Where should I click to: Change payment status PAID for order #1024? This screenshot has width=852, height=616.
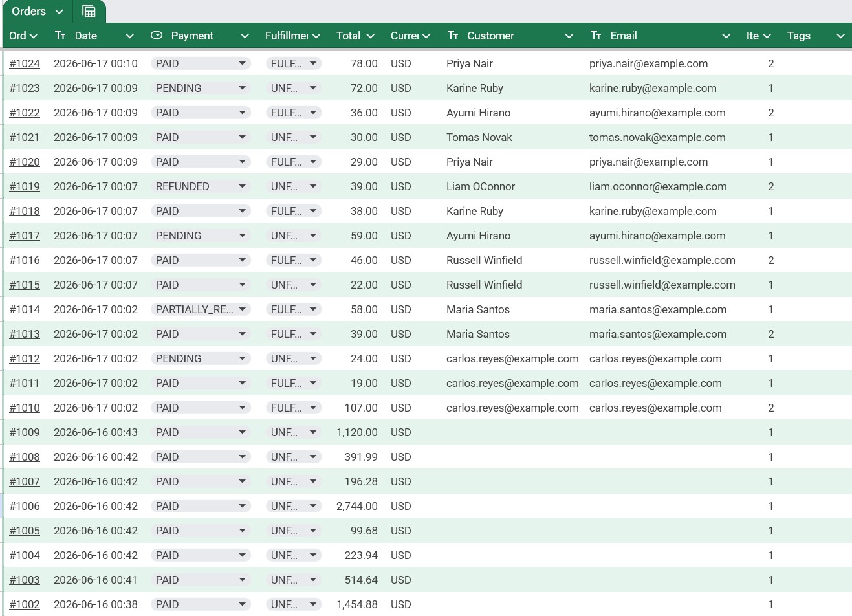coord(201,63)
